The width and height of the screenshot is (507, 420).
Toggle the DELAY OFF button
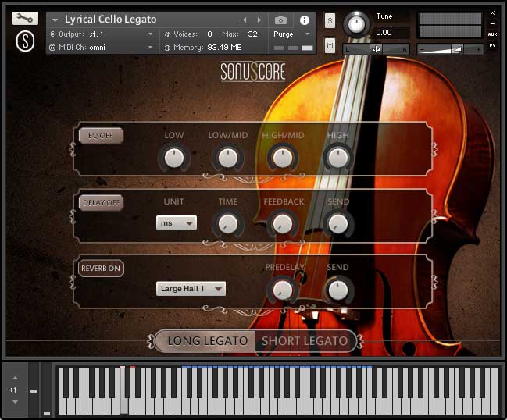coord(101,202)
